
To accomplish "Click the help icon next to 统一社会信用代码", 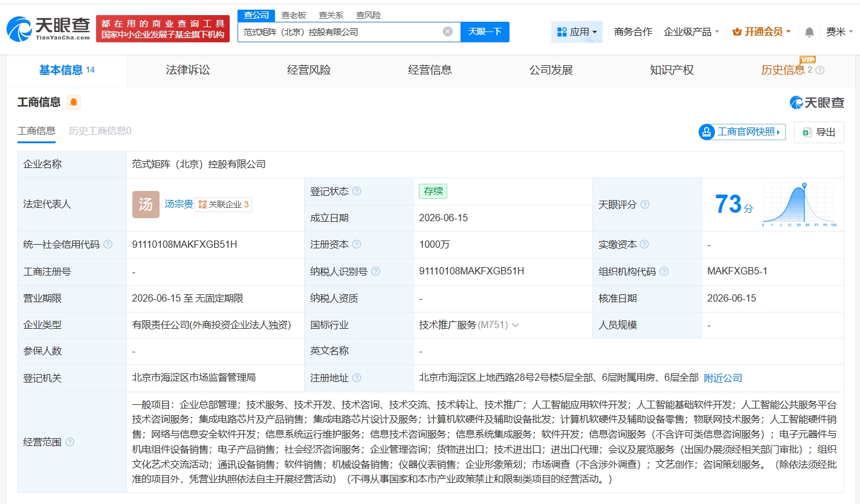I will click(108, 244).
